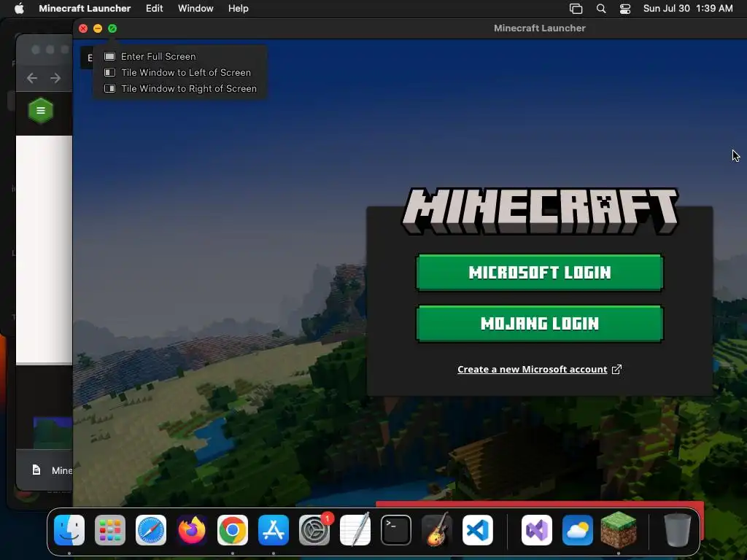Open Google Chrome from the dock

pos(233,530)
